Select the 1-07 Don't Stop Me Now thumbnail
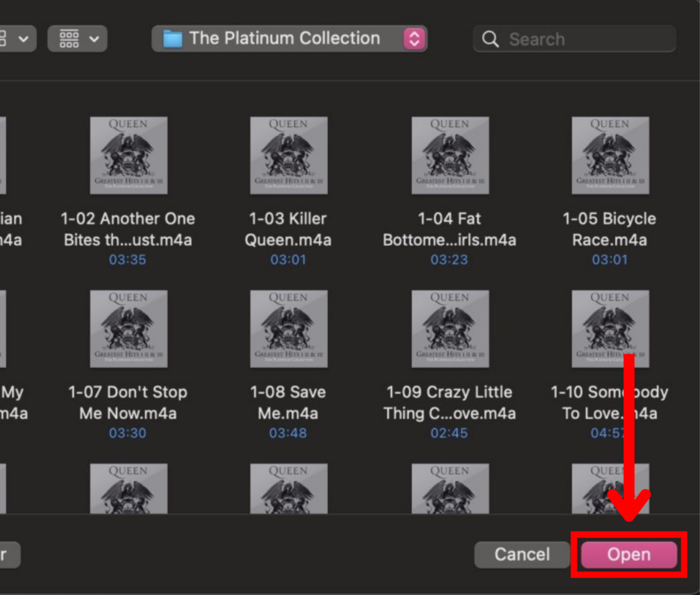Screen dimensions: 700x595 click(x=129, y=329)
